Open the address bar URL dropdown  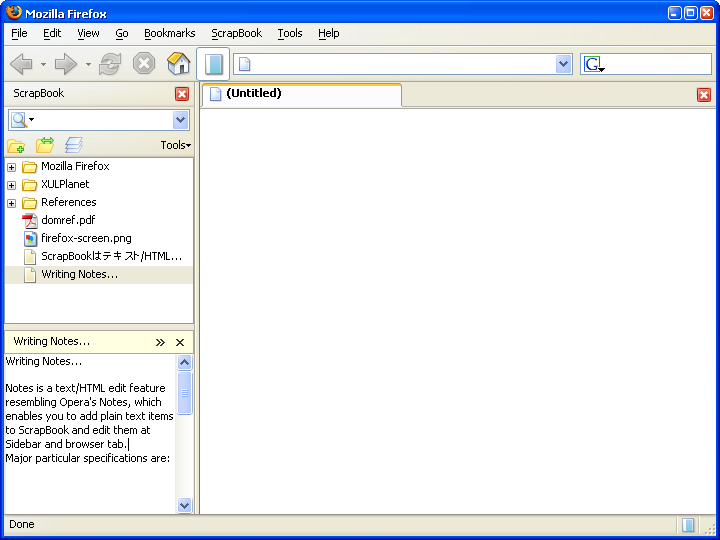[563, 64]
